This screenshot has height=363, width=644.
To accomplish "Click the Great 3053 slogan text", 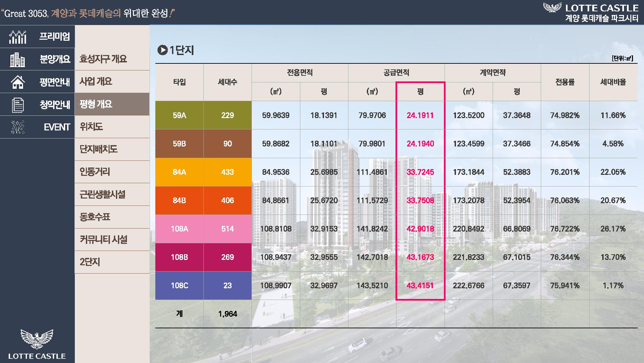I will coord(88,14).
